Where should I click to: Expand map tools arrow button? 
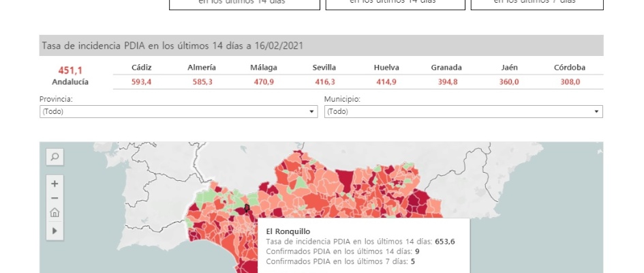(x=55, y=231)
